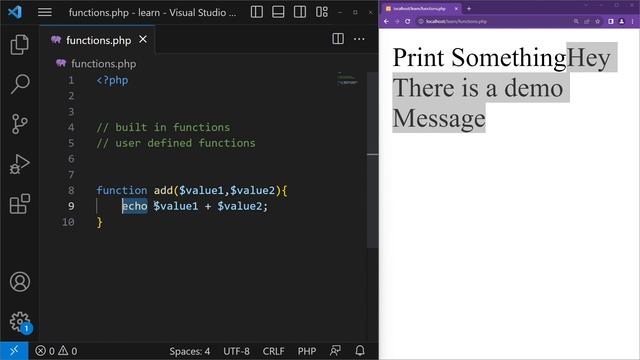This screenshot has width=640, height=360.
Task: Click the browser address bar URL
Action: [x=456, y=21]
